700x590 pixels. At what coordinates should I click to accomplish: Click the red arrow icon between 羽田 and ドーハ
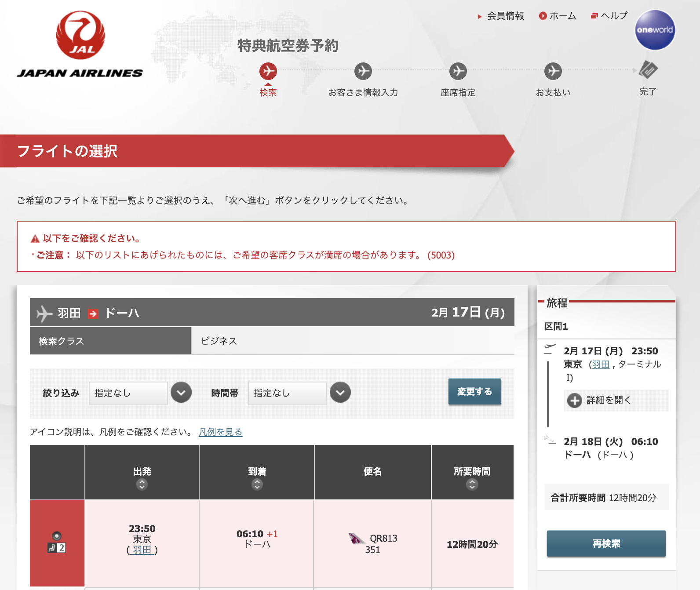[93, 313]
